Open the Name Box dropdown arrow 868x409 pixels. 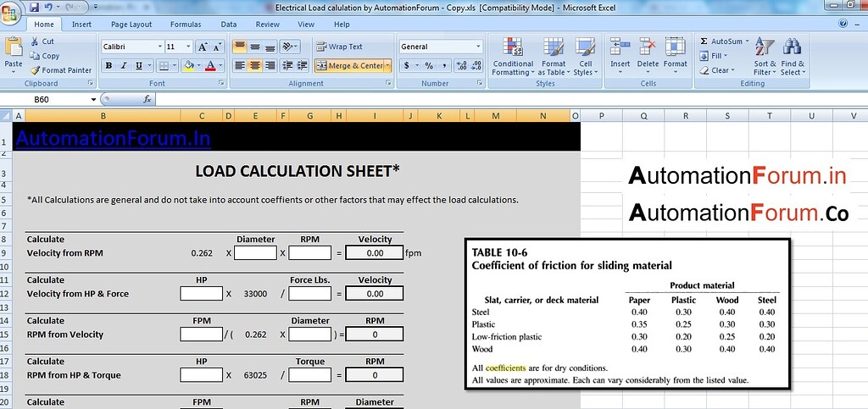pyautogui.click(x=93, y=100)
